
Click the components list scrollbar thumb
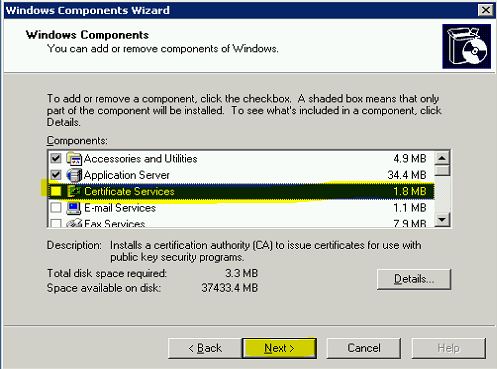tap(442, 170)
